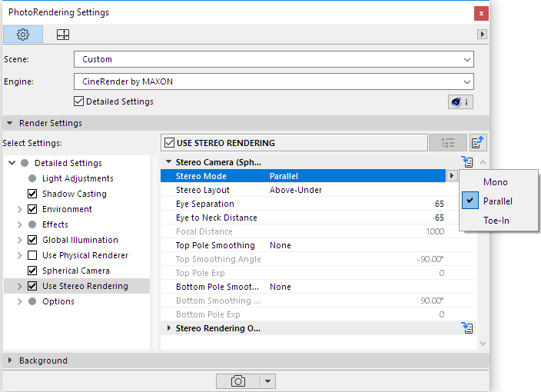Open the Engine dropdown
Image resolution: width=541 pixels, height=392 pixels.
pyautogui.click(x=274, y=81)
